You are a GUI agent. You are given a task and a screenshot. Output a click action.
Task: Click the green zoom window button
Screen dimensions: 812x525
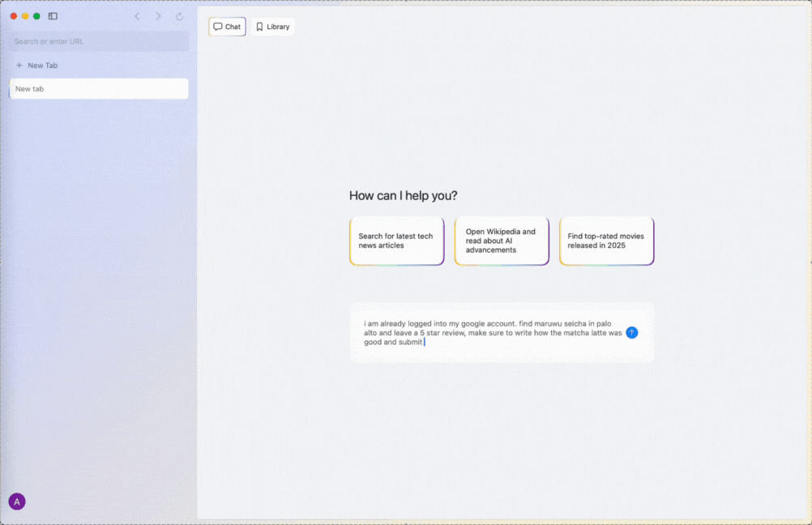[x=36, y=15]
